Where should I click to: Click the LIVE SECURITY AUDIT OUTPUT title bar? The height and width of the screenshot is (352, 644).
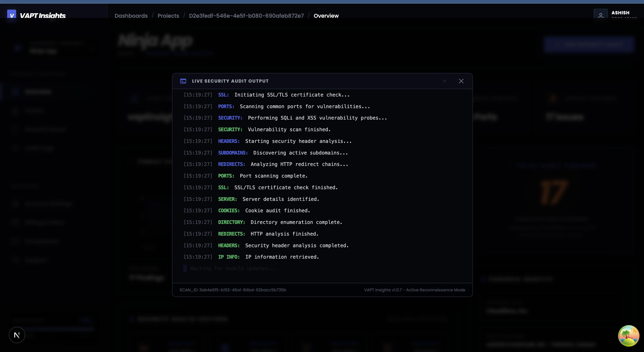click(230, 81)
